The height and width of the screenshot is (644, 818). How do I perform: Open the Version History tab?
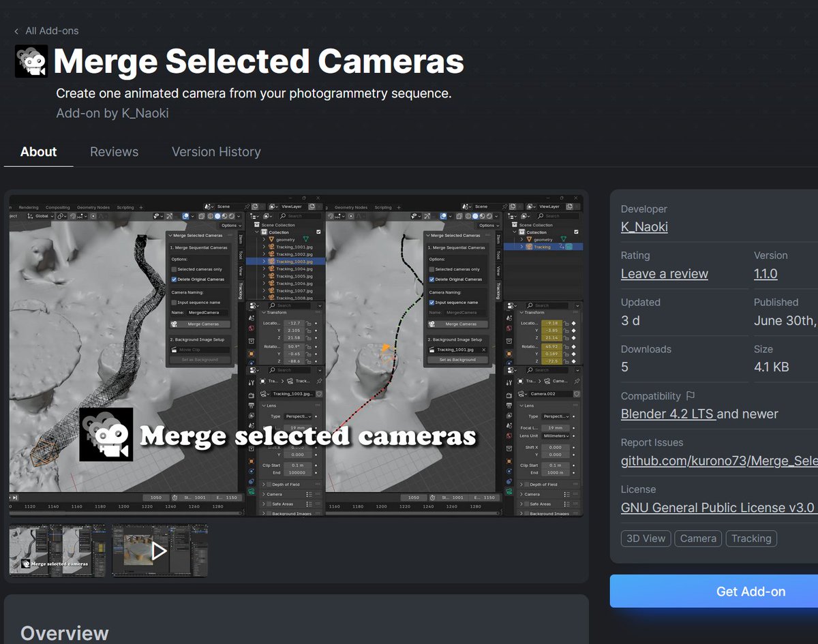click(216, 152)
